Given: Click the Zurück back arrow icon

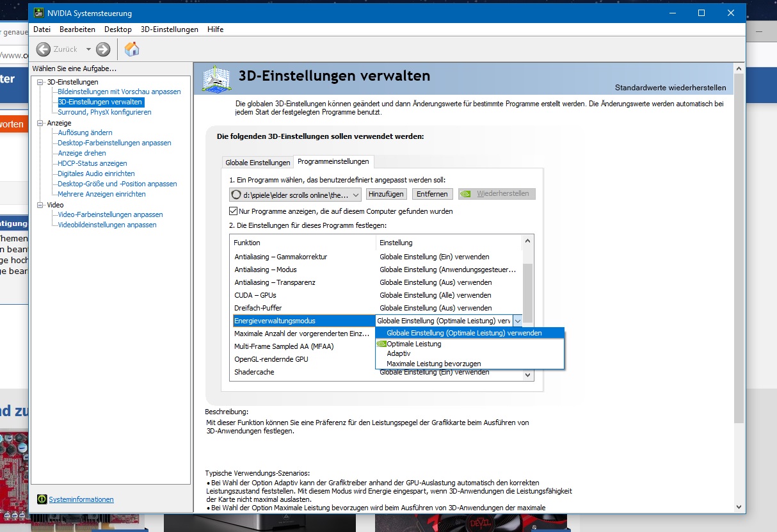Looking at the screenshot, I should coord(44,49).
